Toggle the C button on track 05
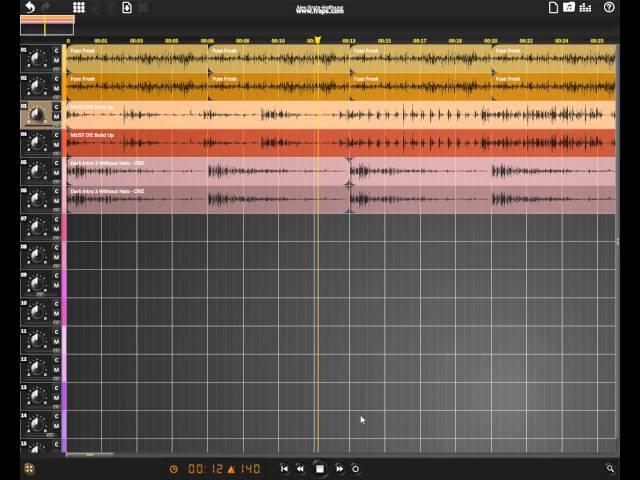Image resolution: width=640 pixels, height=480 pixels. [56, 163]
